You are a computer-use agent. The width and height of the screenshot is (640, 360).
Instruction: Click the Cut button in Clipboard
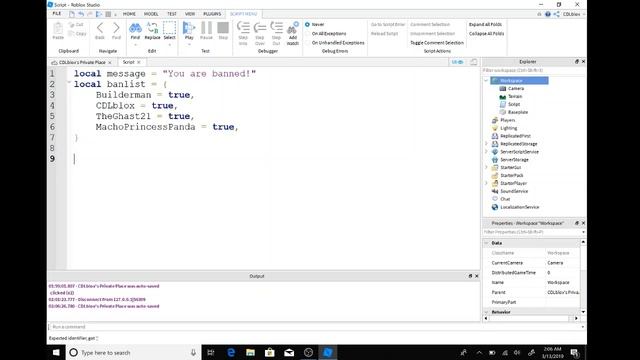click(x=77, y=25)
